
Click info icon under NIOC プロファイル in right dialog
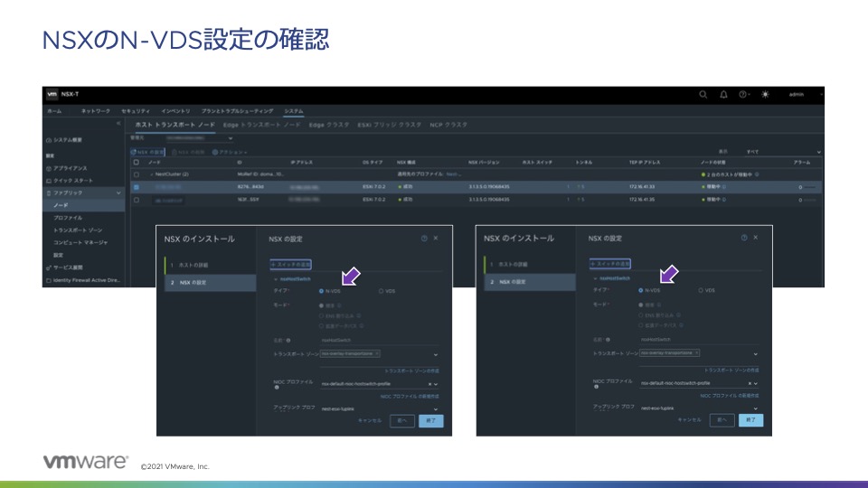click(596, 387)
